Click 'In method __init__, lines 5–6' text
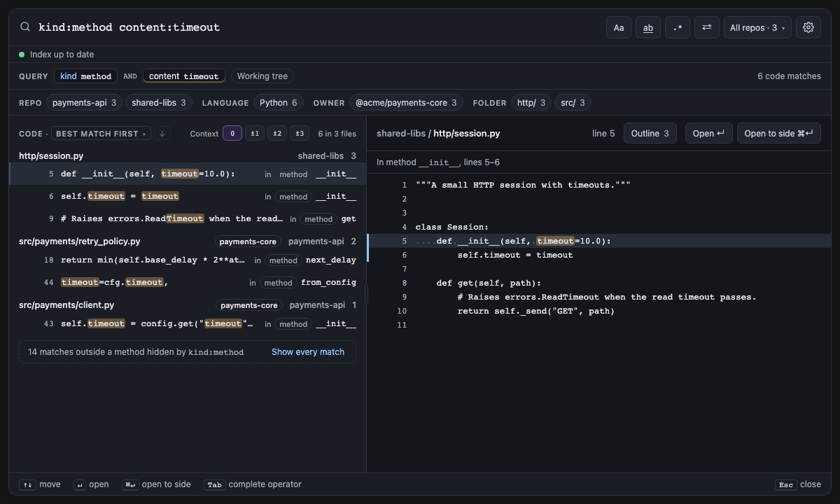Screen dimensions: 840x504 pyautogui.click(x=438, y=162)
